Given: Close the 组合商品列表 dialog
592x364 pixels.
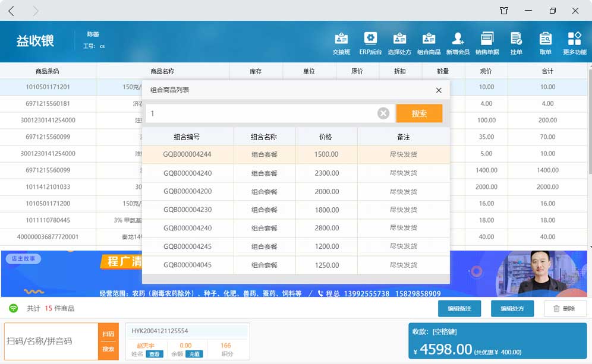Looking at the screenshot, I should [439, 90].
